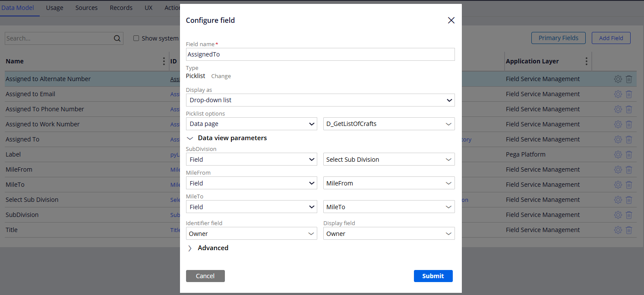
Task: Click gear icon for the Label row
Action: 618,154
